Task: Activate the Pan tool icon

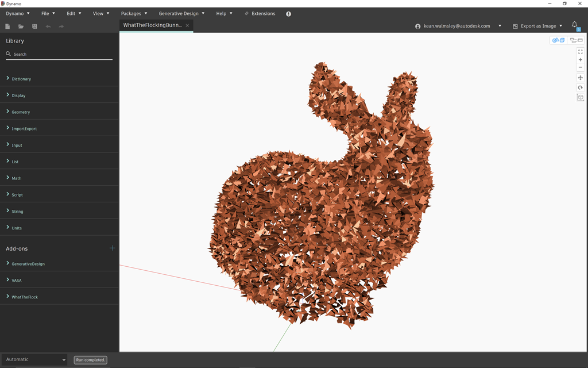Action: pos(580,78)
